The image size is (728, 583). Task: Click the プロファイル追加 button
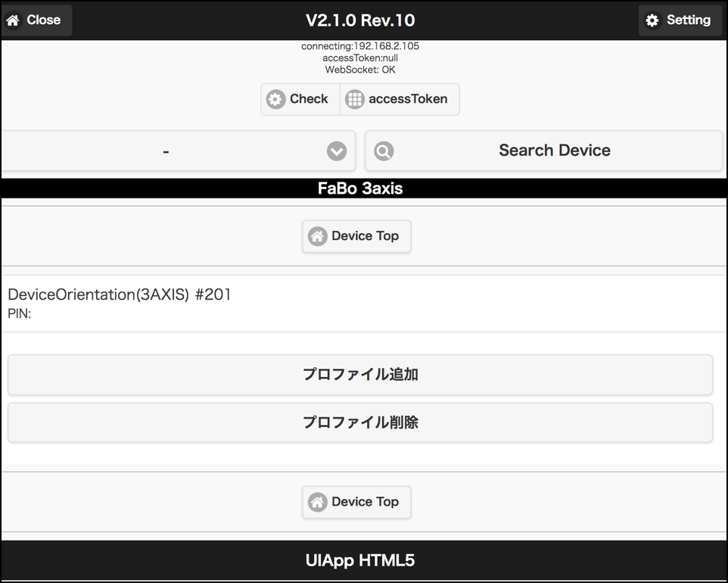pos(360,375)
